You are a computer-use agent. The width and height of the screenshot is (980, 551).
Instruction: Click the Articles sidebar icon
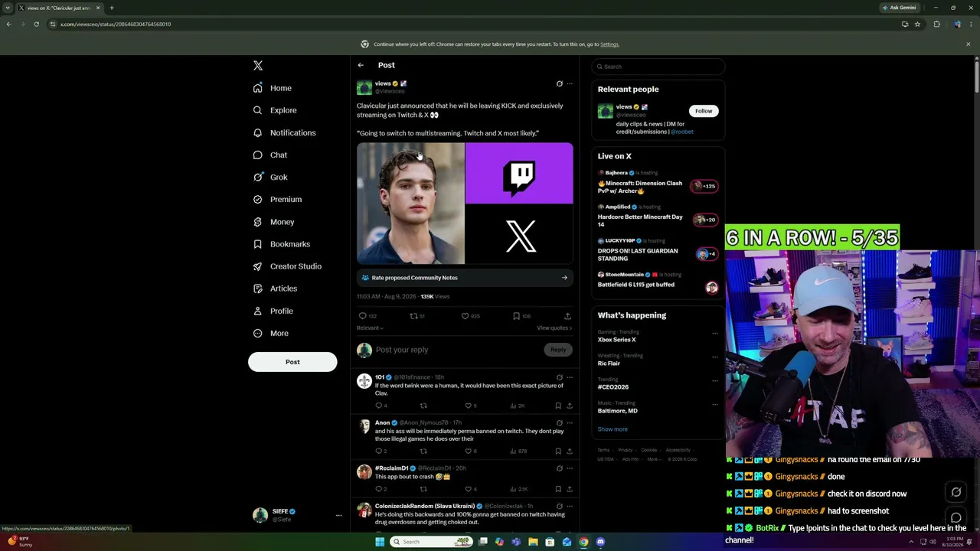(257, 289)
